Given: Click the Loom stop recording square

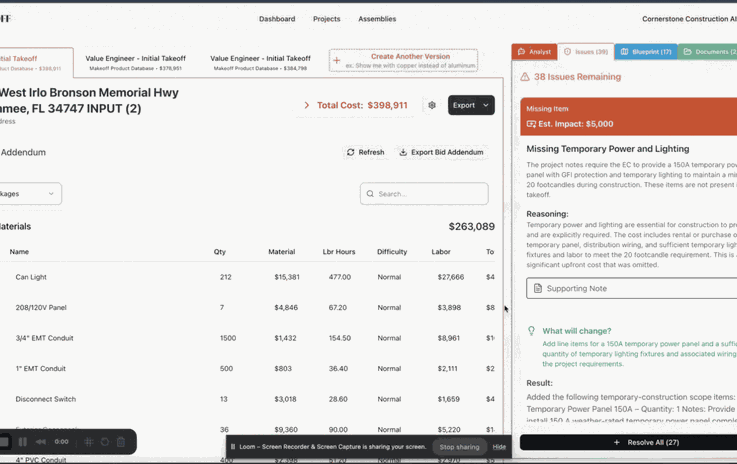Looking at the screenshot, I should pos(4,442).
